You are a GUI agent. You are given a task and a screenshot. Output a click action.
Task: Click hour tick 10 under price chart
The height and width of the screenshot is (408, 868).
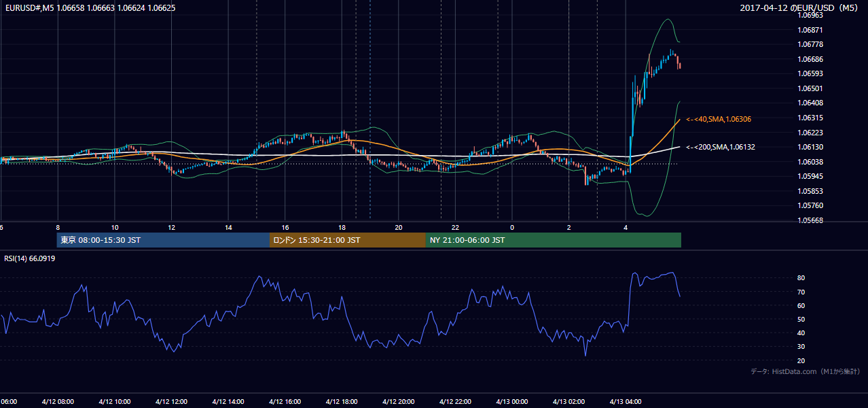(115, 227)
